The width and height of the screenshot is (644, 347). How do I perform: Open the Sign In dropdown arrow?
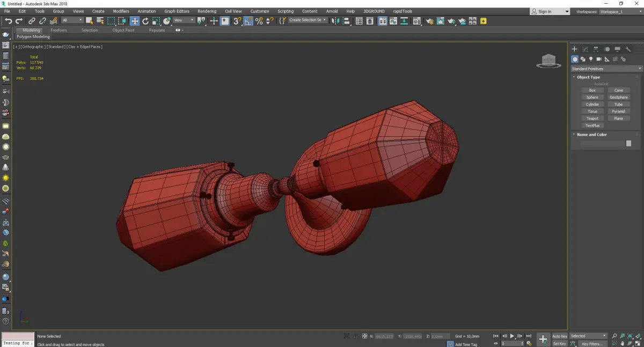567,11
